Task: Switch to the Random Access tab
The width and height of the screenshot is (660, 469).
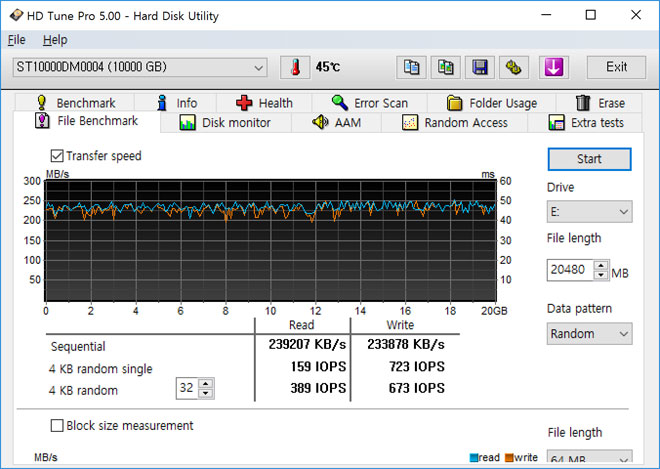Action: pyautogui.click(x=455, y=123)
